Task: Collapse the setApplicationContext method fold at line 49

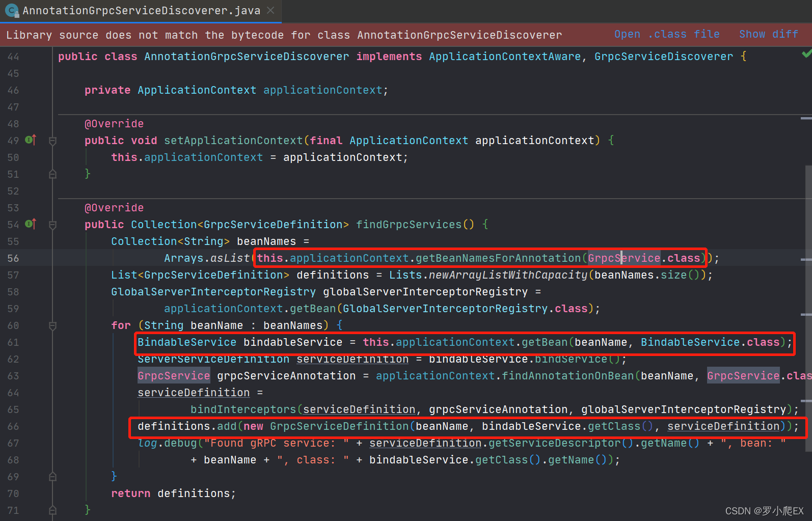Action: pos(52,141)
